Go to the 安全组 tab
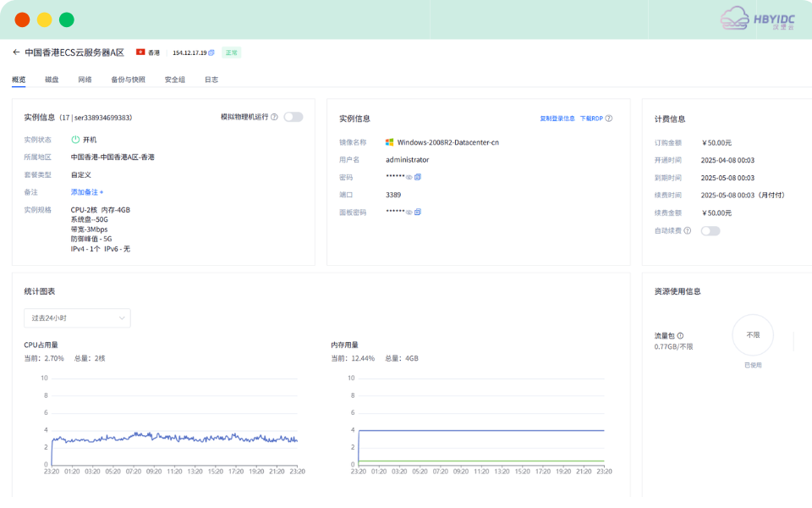The width and height of the screenshot is (812, 508). pos(174,80)
